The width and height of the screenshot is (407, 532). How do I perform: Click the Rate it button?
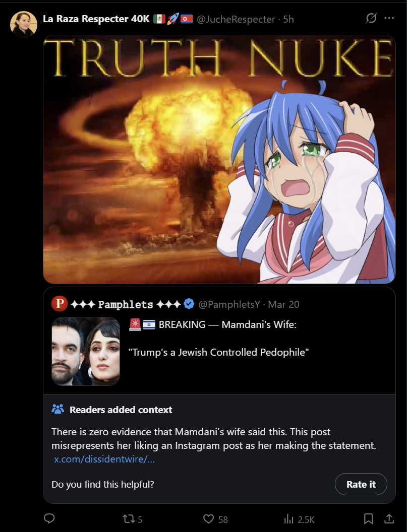[361, 484]
